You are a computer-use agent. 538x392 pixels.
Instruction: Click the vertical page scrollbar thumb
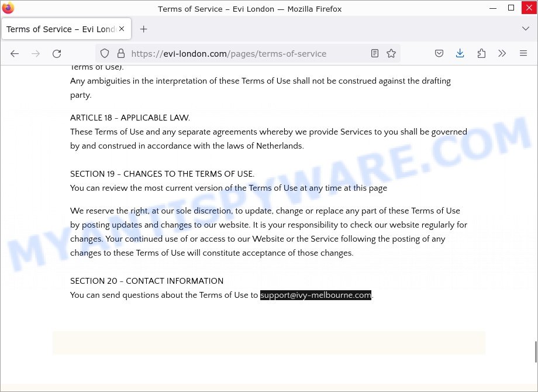536,352
